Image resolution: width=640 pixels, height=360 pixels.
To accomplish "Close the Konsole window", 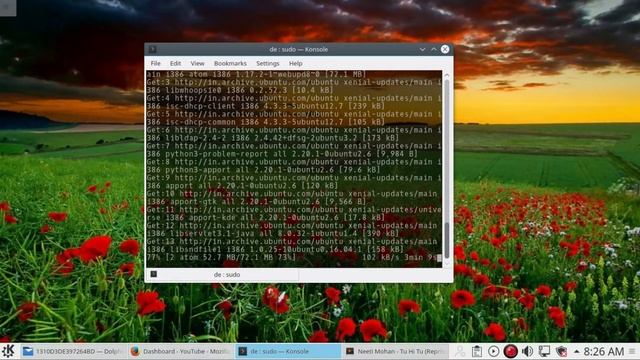I will click(x=445, y=49).
